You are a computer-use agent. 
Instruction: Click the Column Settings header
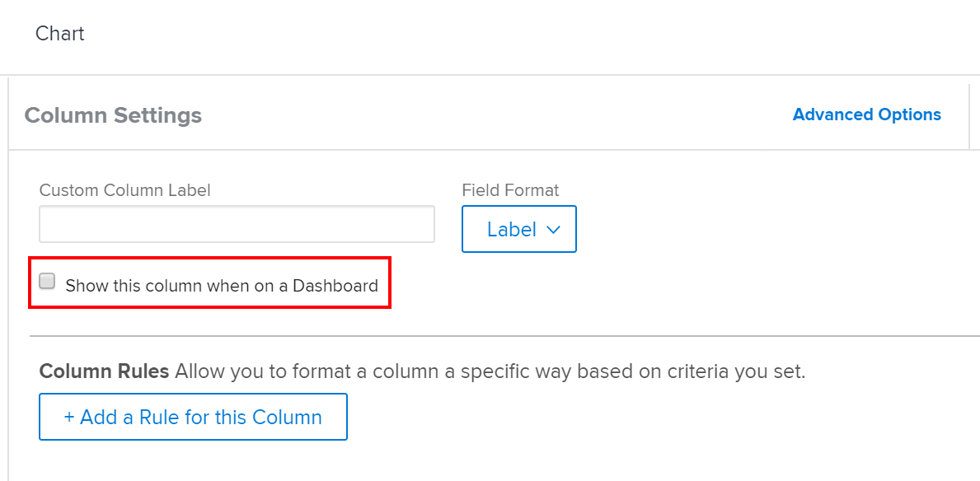coord(113,115)
